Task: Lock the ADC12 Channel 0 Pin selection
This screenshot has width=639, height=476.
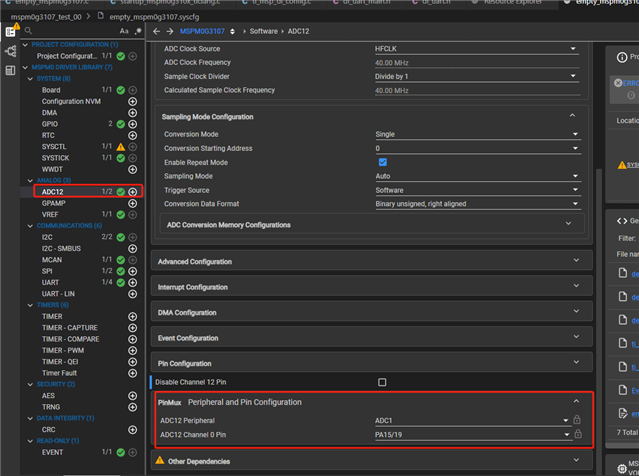Action: (x=577, y=434)
